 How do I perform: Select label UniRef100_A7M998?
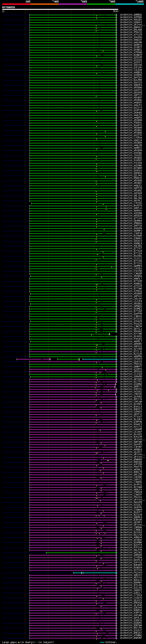[131, 53]
